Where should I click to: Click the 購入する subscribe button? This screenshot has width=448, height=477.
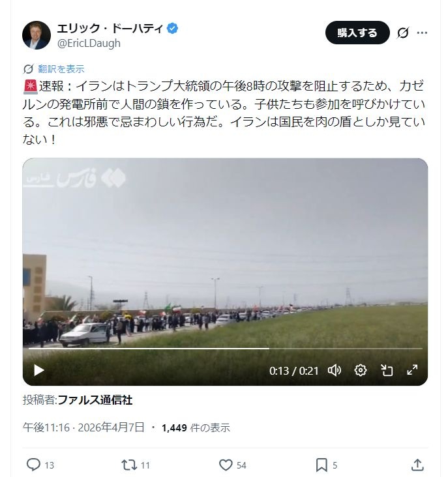[x=357, y=33]
